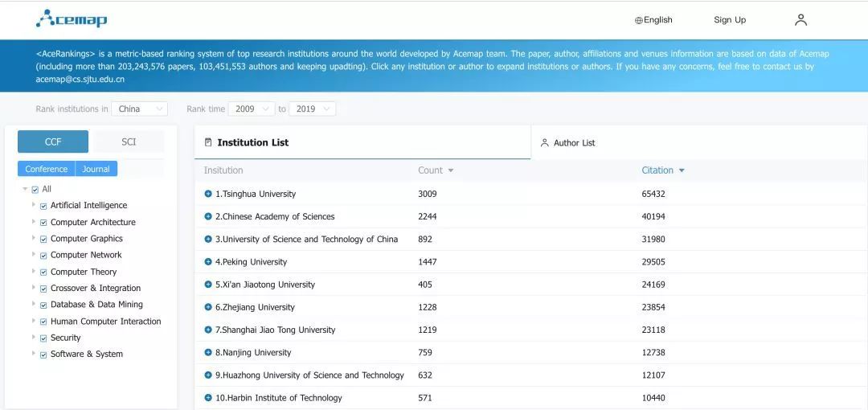The image size is (868, 410).
Task: Click plus icon beside Zhejiang University
Action: point(208,307)
